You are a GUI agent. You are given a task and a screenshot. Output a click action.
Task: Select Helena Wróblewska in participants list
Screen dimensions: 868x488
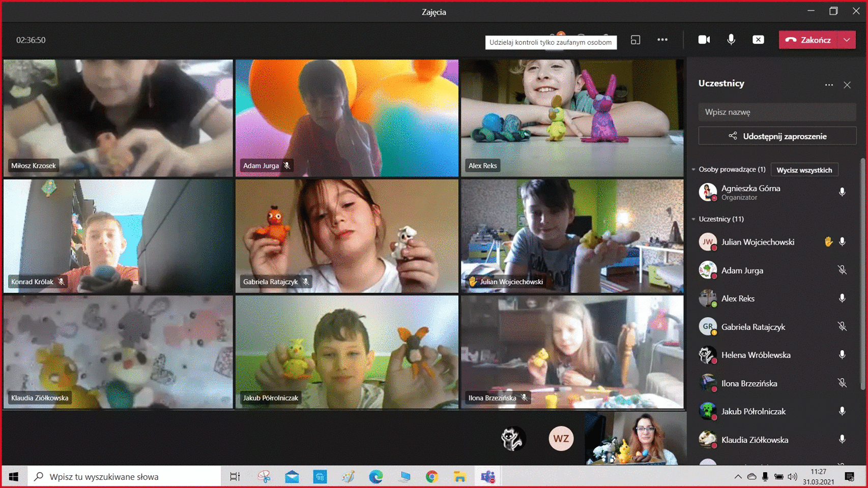point(756,355)
